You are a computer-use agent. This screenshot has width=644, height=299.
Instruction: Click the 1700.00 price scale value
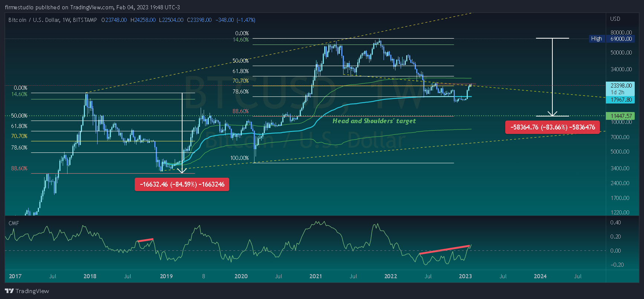tap(620, 198)
